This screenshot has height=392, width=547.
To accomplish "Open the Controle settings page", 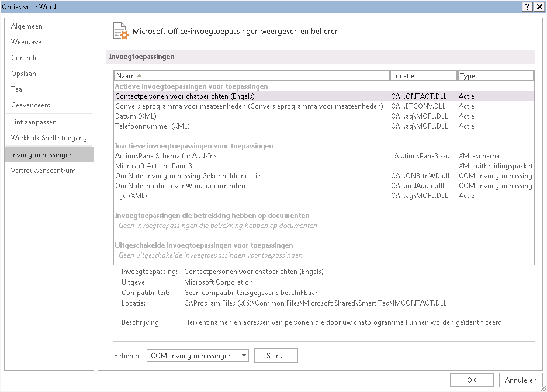I will [x=25, y=58].
